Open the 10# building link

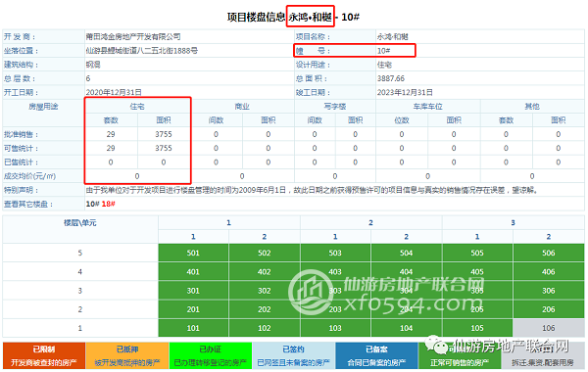click(x=93, y=205)
